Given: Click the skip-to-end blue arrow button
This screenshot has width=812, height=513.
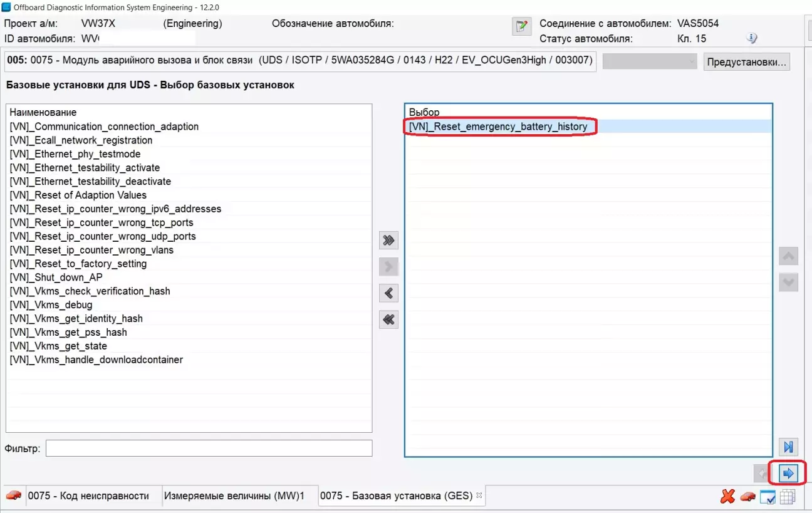Looking at the screenshot, I should [x=788, y=447].
